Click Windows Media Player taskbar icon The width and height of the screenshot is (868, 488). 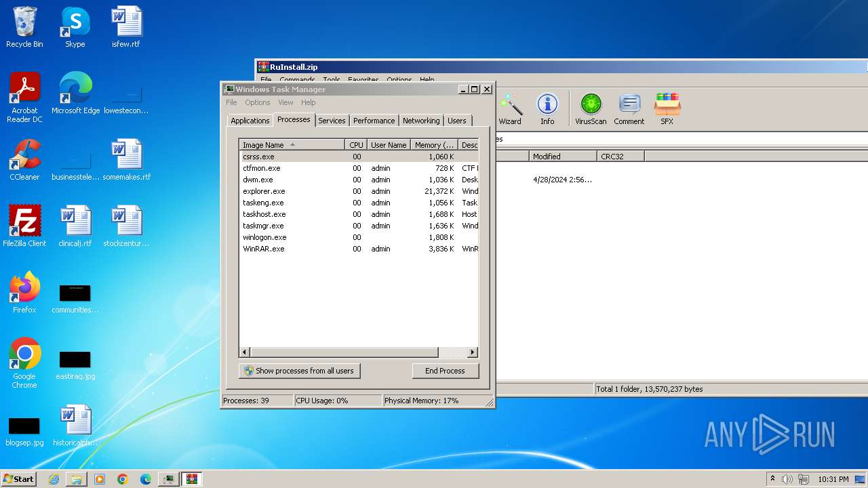[x=100, y=479]
